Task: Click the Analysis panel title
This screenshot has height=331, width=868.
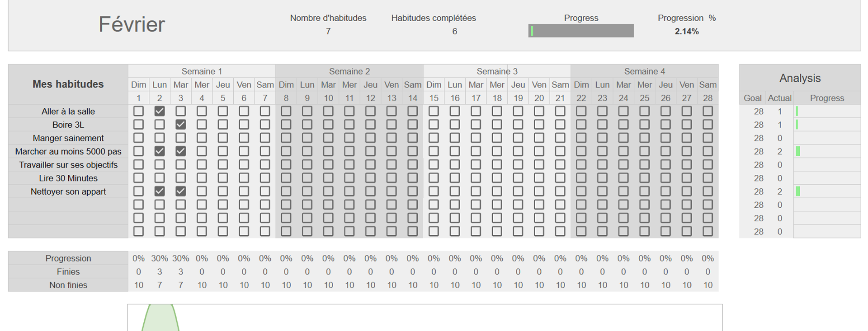Action: pyautogui.click(x=800, y=78)
